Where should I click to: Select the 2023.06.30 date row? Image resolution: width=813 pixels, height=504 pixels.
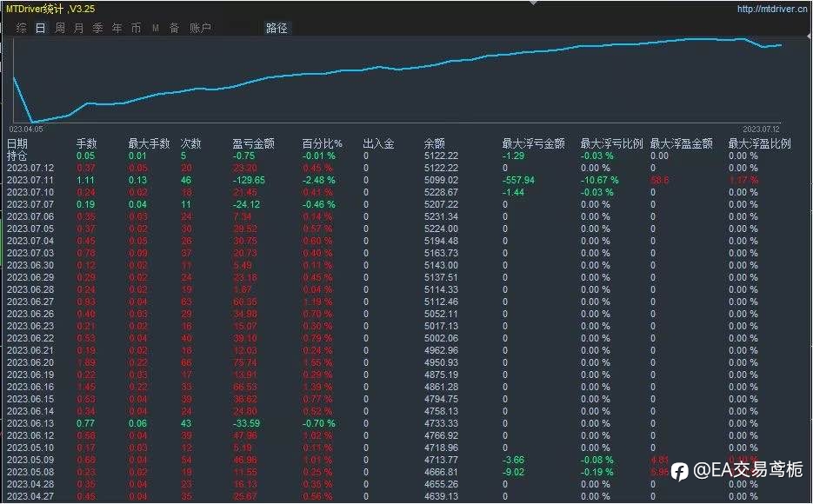30,265
